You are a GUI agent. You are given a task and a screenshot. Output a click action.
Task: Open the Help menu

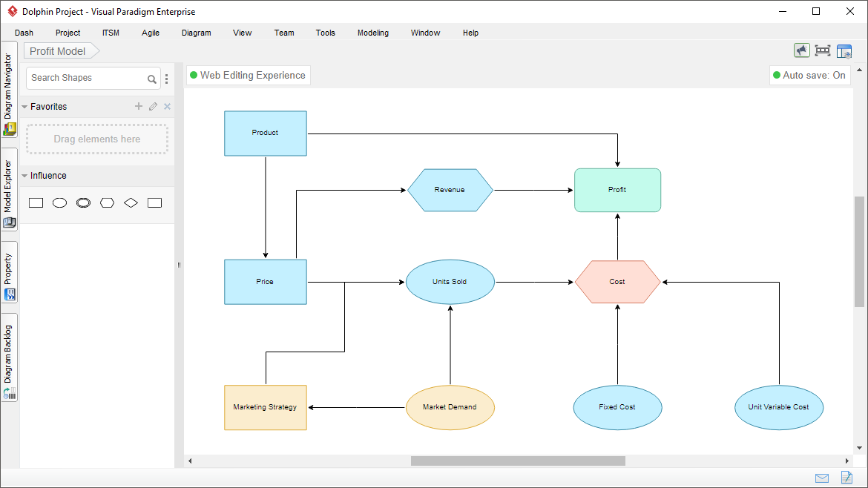click(x=470, y=33)
